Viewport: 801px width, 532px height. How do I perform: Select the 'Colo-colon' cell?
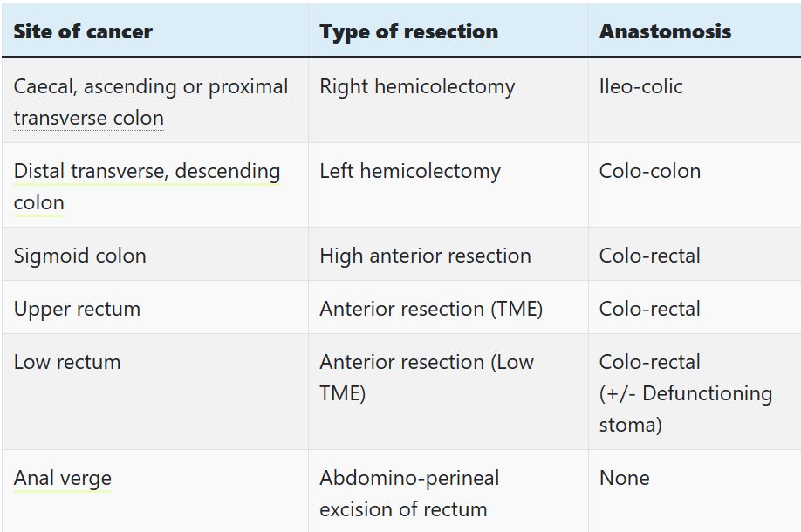[x=650, y=171]
